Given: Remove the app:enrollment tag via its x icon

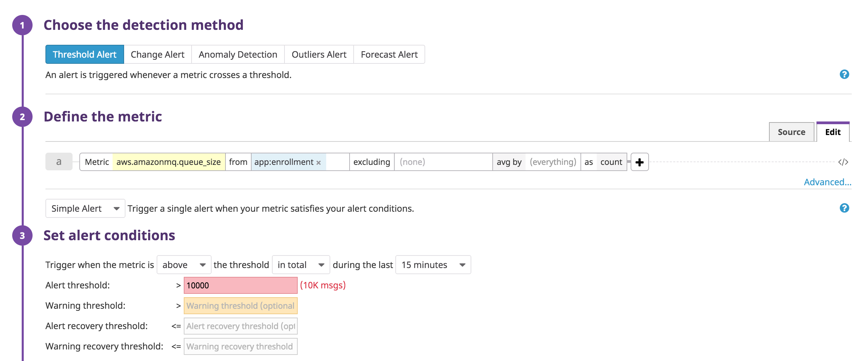Looking at the screenshot, I should pos(318,163).
